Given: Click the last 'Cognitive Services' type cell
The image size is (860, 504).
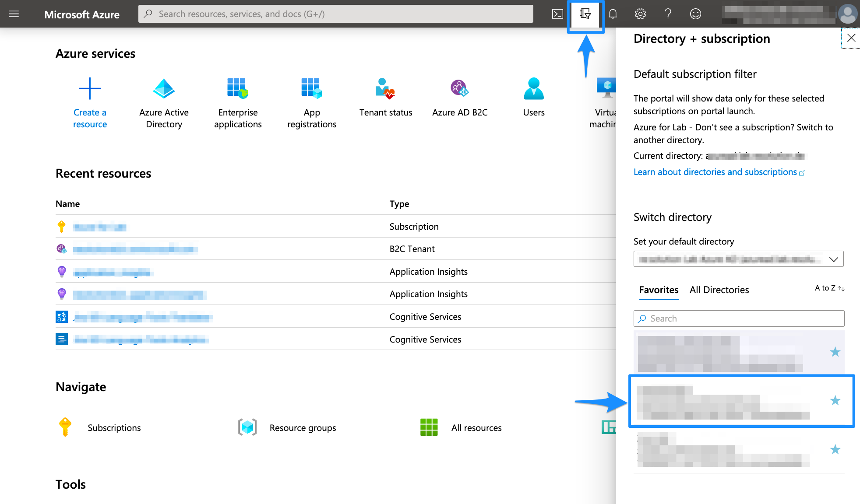Looking at the screenshot, I should [x=425, y=339].
